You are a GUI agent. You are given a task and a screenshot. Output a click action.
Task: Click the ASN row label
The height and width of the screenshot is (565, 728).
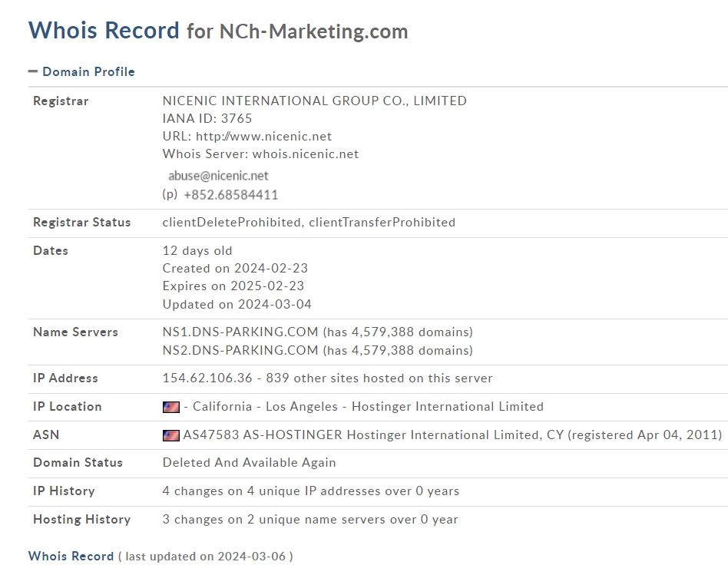click(x=46, y=435)
